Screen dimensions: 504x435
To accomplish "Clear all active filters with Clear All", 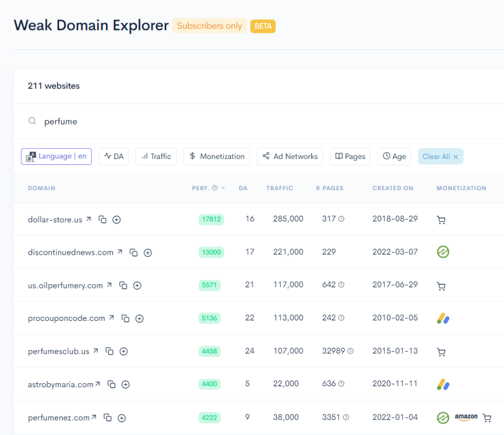I will point(441,156).
